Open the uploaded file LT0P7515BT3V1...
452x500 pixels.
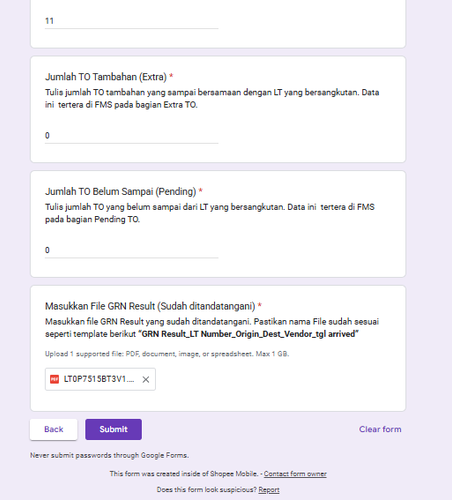99,379
